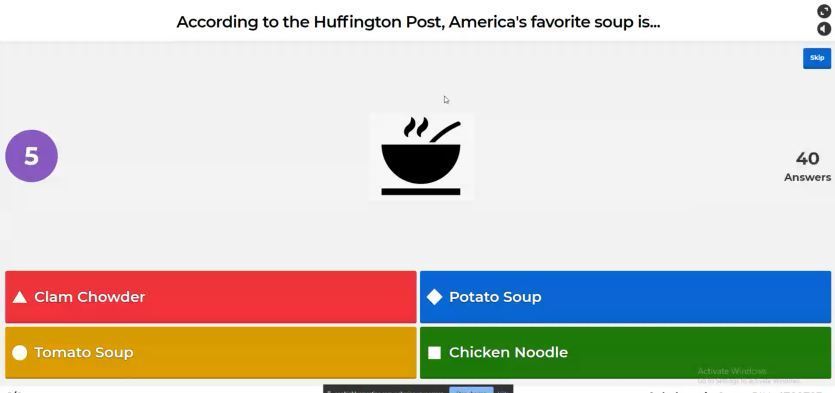
Task: Choose the blue Potato Soup answer
Action: click(625, 297)
